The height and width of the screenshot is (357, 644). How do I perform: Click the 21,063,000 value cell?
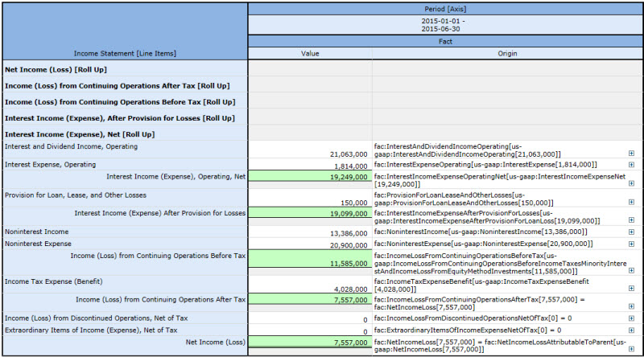310,150
